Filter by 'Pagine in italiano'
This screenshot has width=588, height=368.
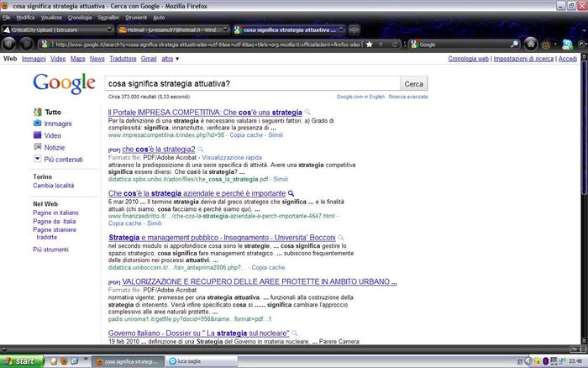[55, 213]
